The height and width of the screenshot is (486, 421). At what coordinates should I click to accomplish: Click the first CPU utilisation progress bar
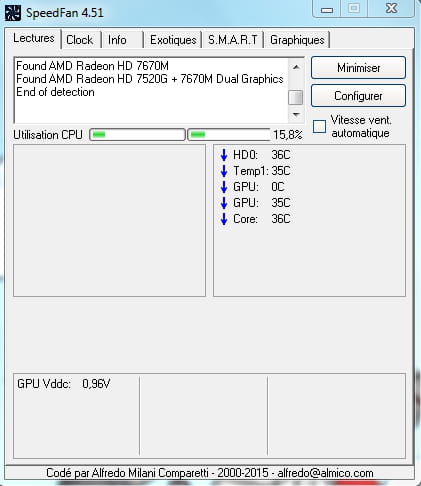tap(137, 135)
